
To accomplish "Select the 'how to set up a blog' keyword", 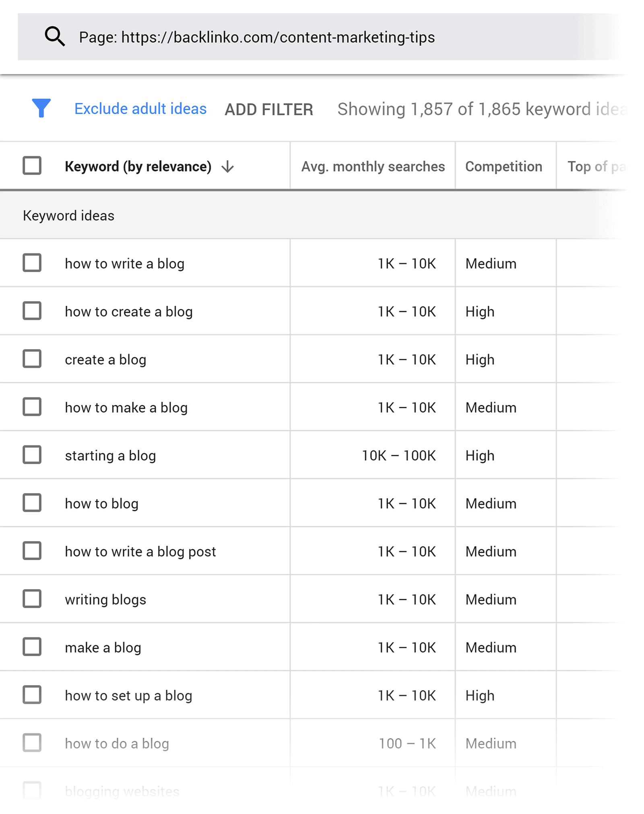I will tap(33, 695).
